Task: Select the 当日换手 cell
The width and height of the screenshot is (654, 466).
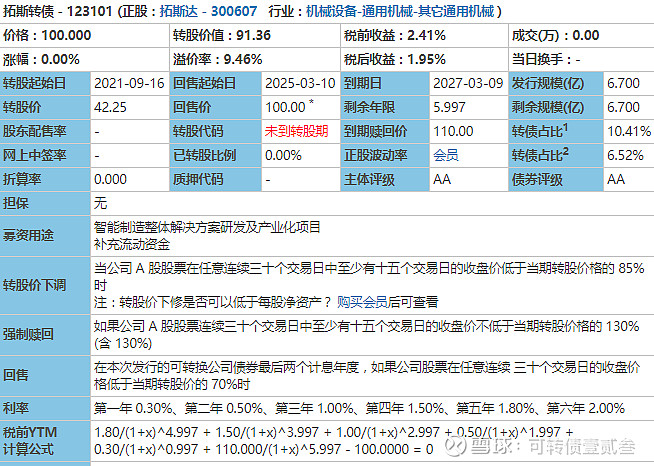Action: [581, 59]
